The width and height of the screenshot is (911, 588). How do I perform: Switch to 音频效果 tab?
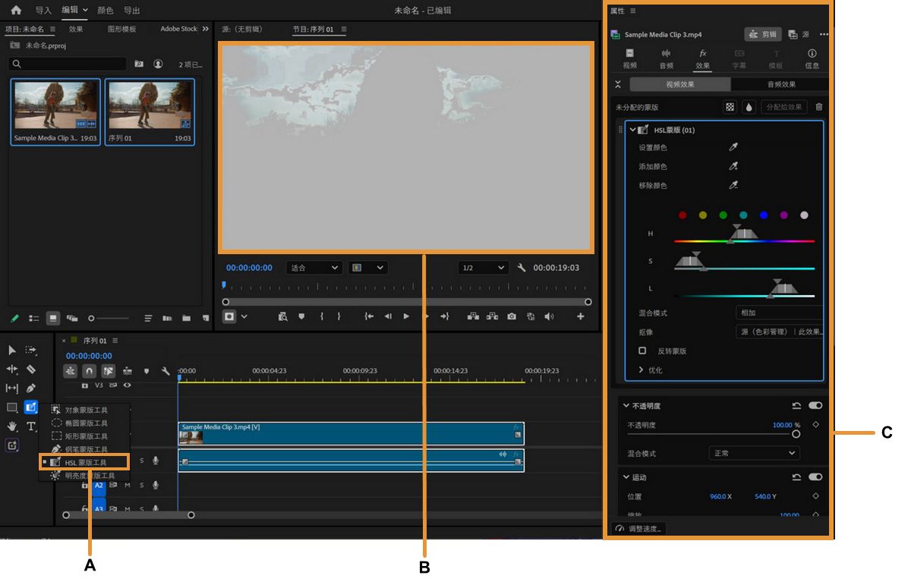[x=781, y=84]
